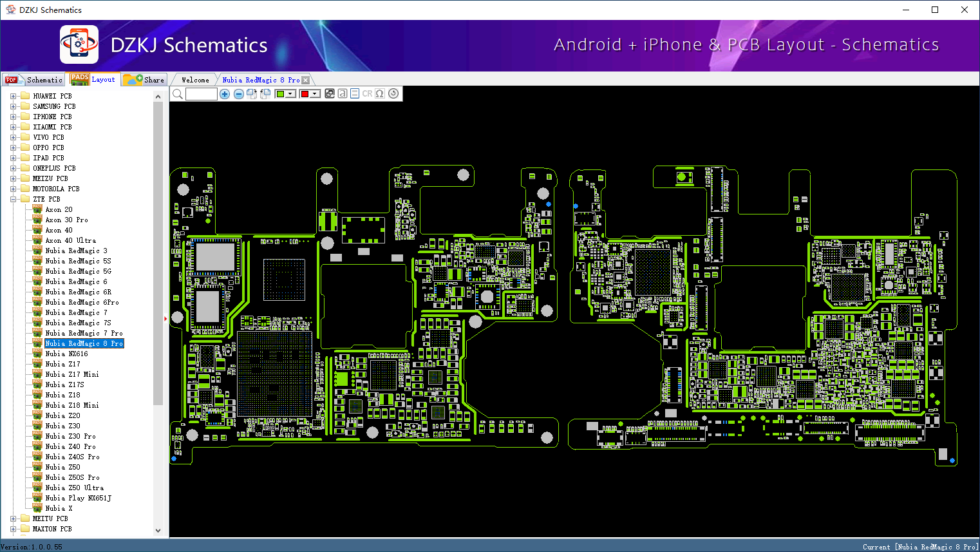Screen dimensions: 980x552
Task: Click the red panel splitter arrow
Action: click(x=166, y=318)
